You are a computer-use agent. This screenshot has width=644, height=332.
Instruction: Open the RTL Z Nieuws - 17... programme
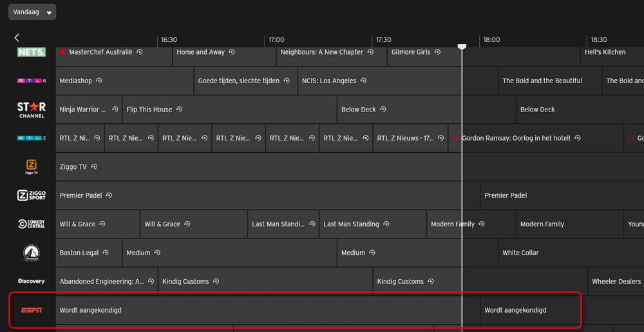tap(410, 138)
